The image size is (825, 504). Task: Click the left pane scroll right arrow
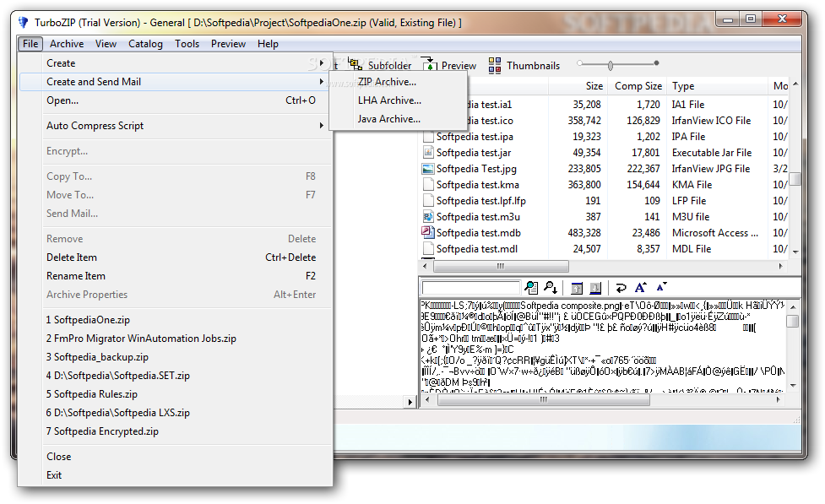410,402
